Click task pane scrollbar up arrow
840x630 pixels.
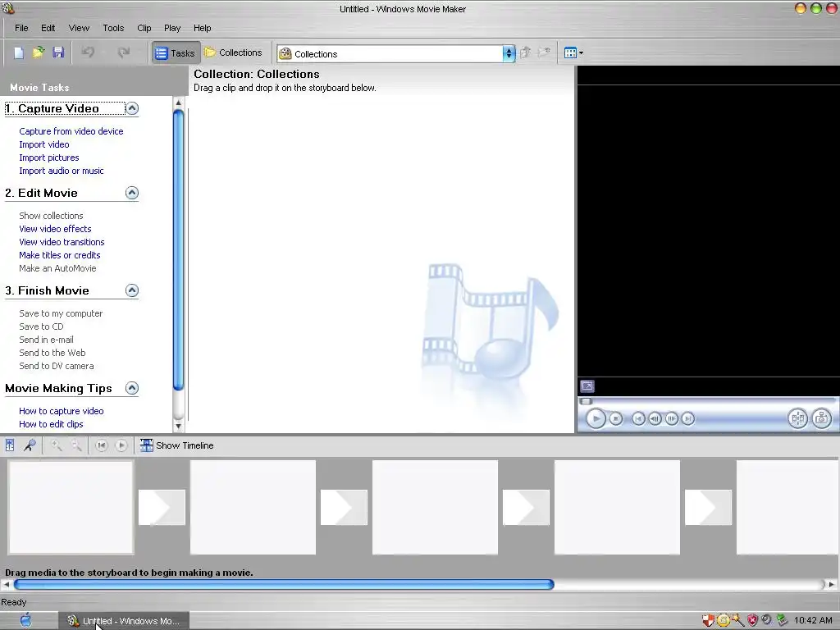coord(178,103)
